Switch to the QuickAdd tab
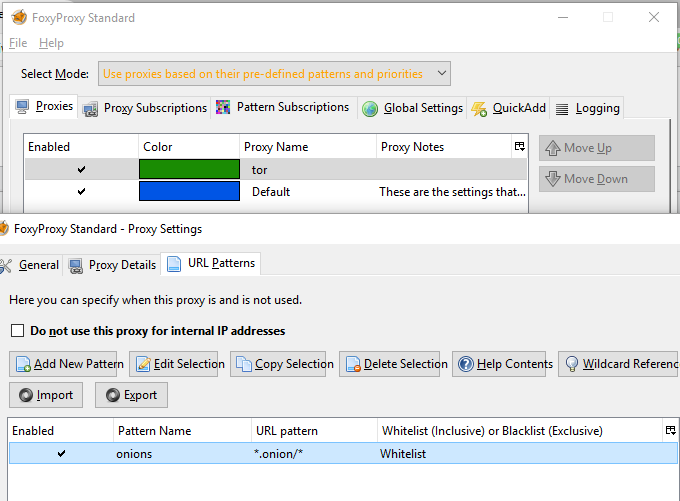 508,108
